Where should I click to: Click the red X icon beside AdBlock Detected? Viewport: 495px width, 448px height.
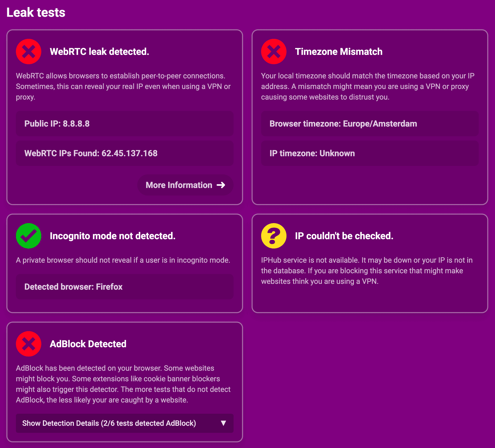pos(29,344)
